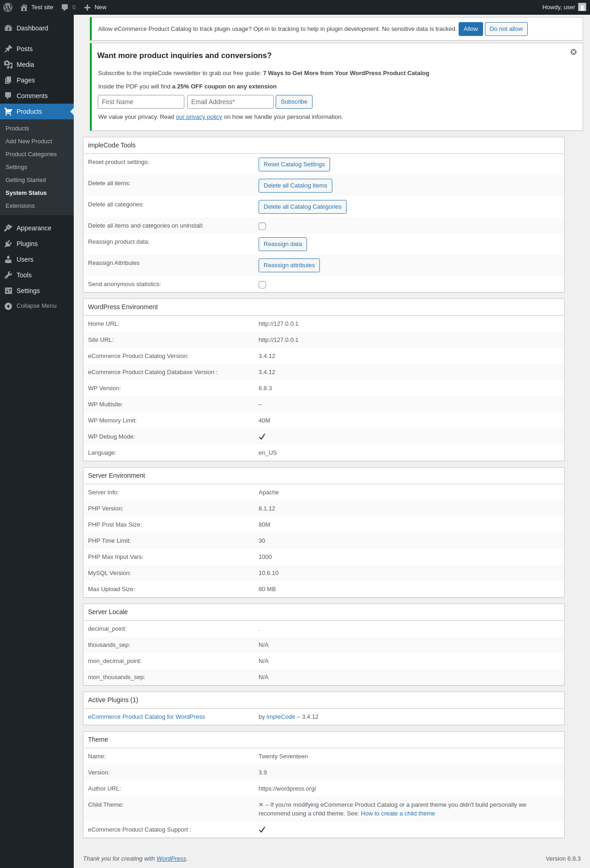Click Reset Catalog Settings button

click(x=294, y=164)
